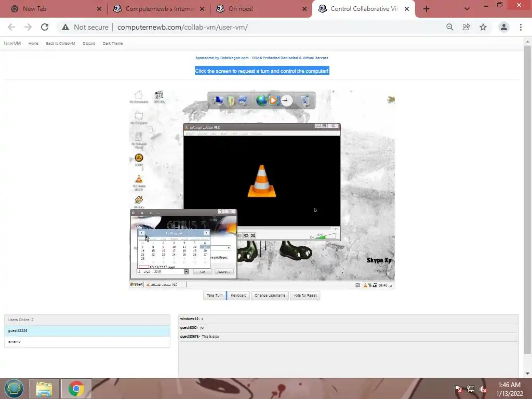Open the tab search chevron dropdown

point(467,9)
